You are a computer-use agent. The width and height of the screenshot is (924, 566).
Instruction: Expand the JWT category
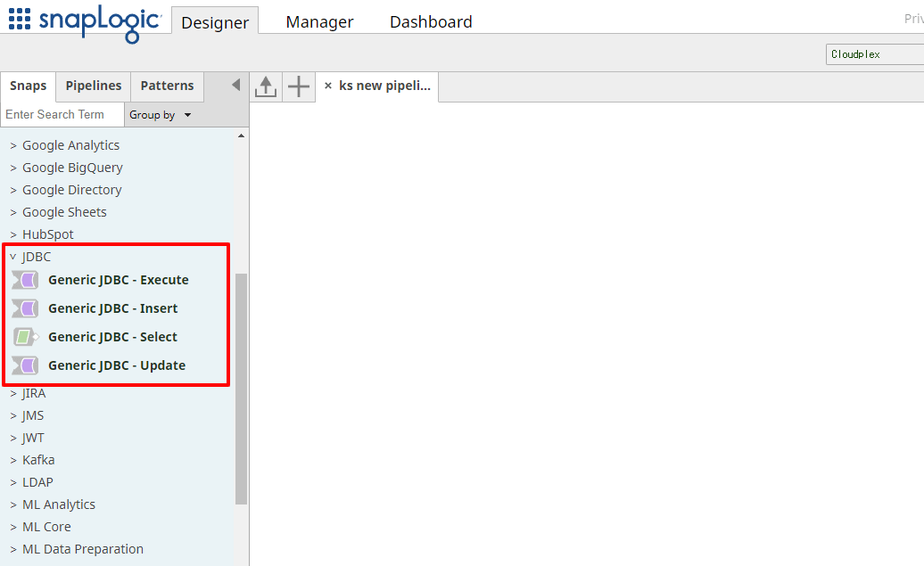point(27,439)
